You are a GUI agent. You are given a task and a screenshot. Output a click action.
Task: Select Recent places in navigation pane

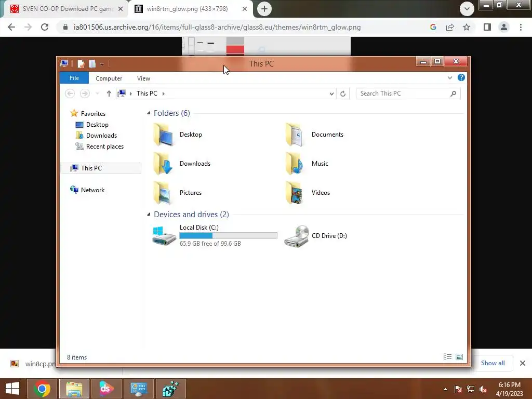pyautogui.click(x=104, y=146)
